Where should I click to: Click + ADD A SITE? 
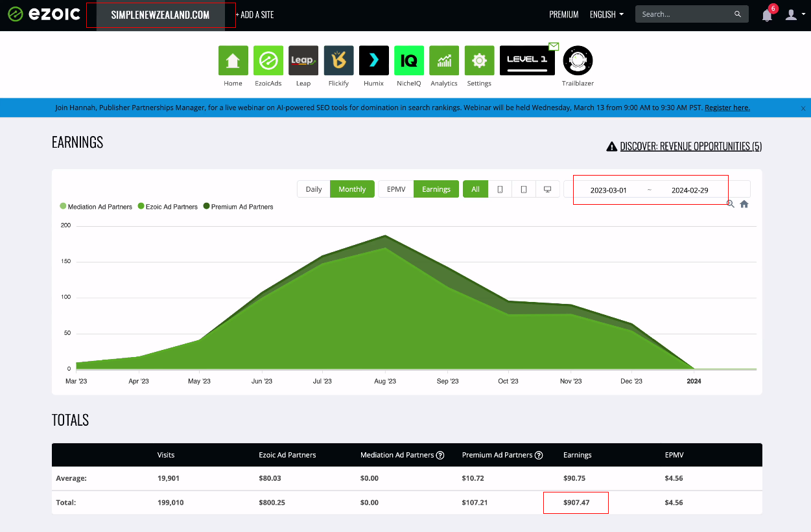point(255,14)
